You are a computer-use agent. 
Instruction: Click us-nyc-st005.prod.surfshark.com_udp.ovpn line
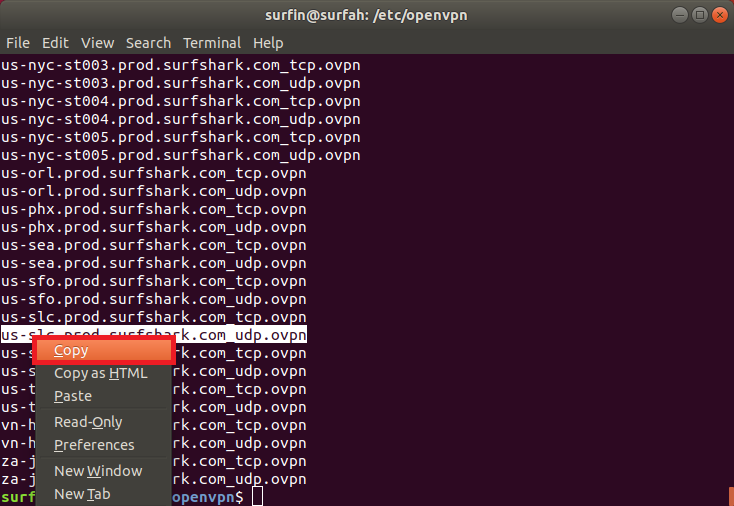181,155
